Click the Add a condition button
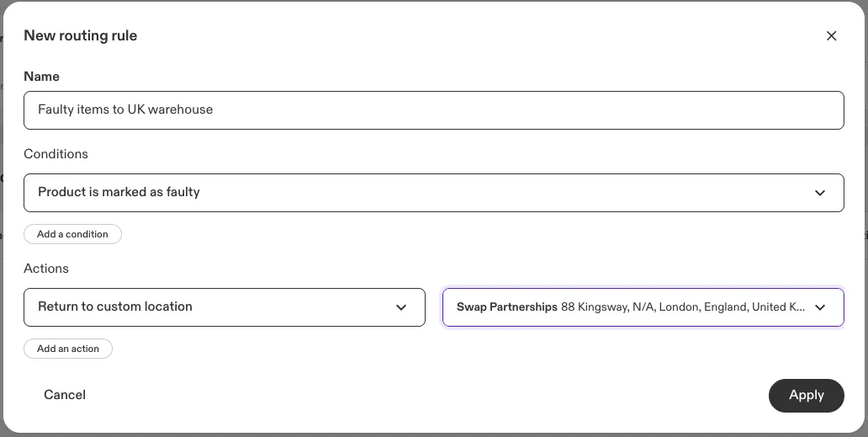868x437 pixels. (x=72, y=234)
